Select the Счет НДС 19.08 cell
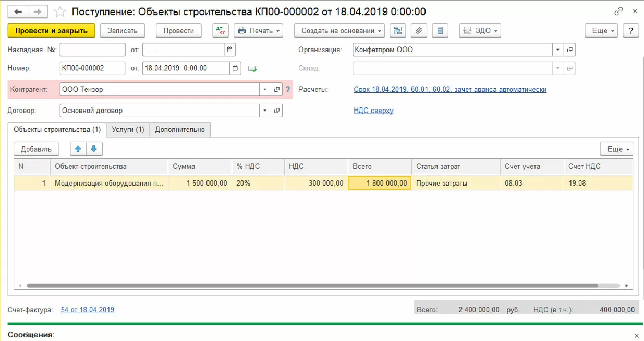This screenshot has width=644, height=341. pos(598,183)
